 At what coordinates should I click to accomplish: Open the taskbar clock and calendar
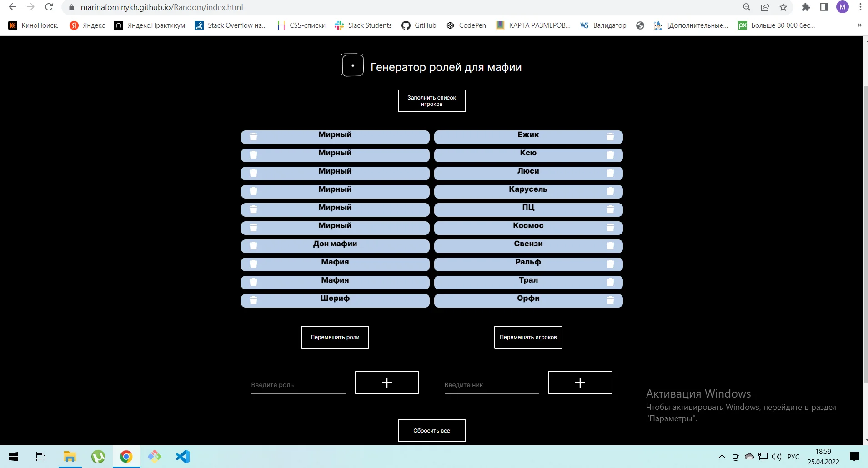(823, 457)
